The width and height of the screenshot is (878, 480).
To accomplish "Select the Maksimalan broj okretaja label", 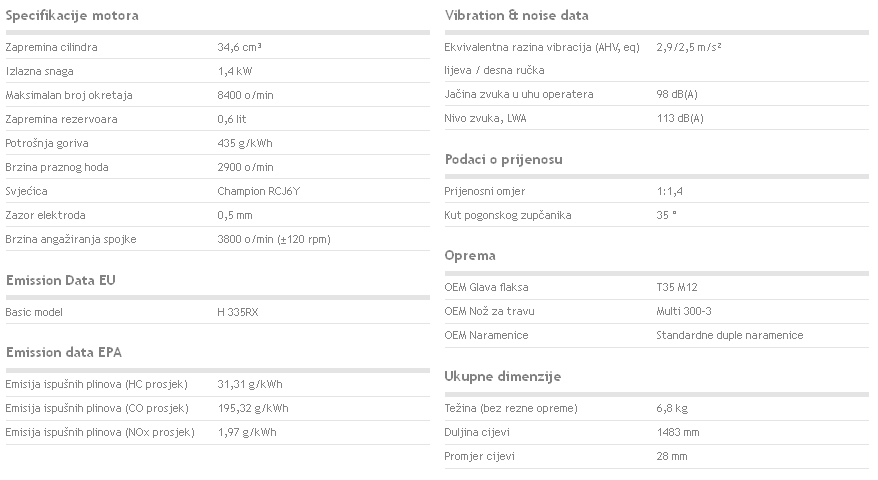I will tap(69, 95).
